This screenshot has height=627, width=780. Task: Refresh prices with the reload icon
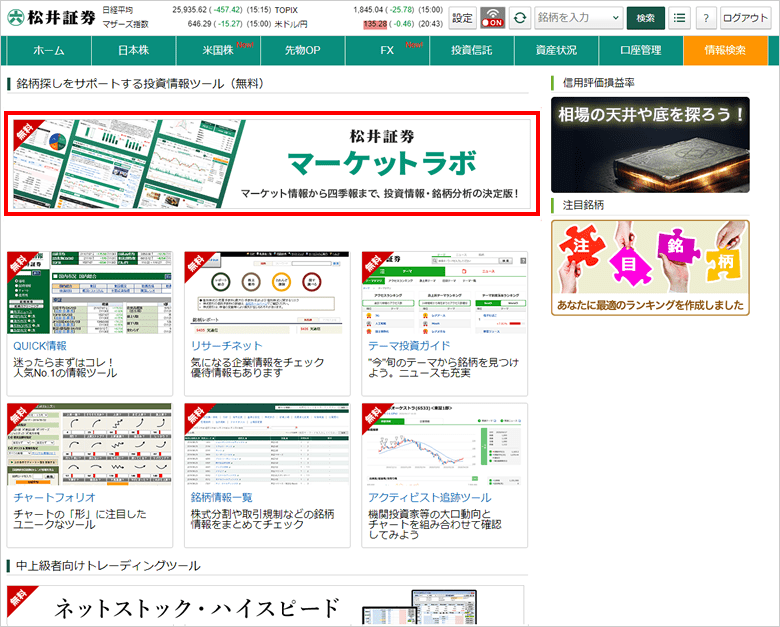520,18
